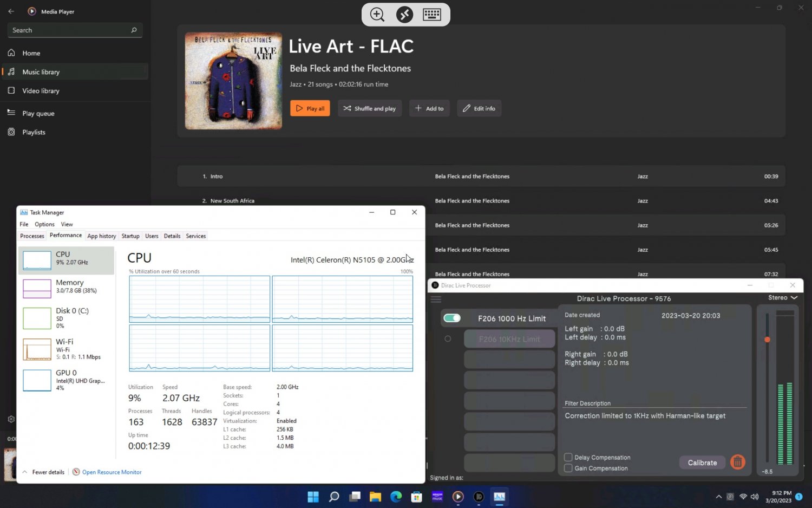Open the Dirac Live Processor hamburger menu
The image size is (812, 508).
click(x=436, y=299)
